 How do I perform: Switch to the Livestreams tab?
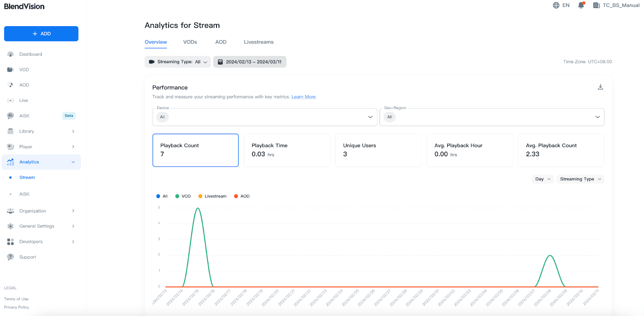coord(258,42)
